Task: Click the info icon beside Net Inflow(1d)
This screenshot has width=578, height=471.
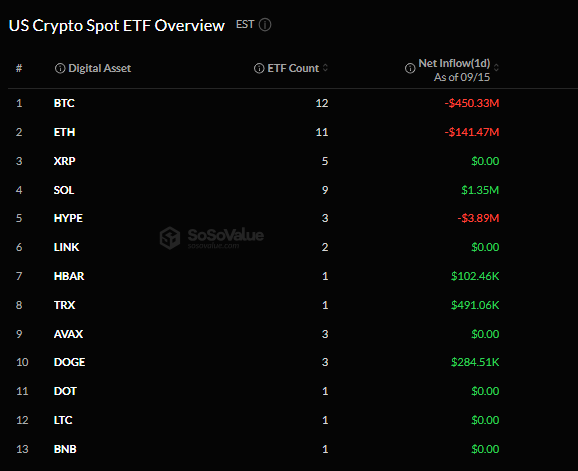Action: 410,68
